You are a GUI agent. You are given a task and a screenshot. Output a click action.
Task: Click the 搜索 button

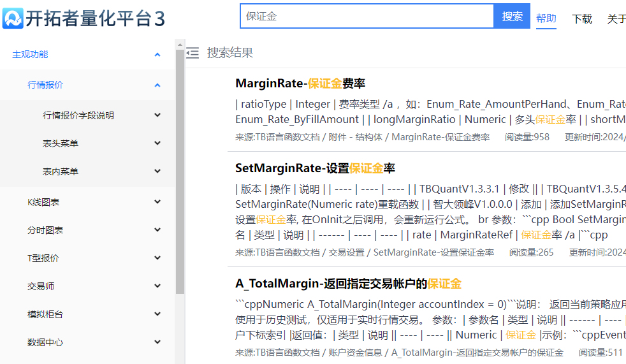click(513, 16)
